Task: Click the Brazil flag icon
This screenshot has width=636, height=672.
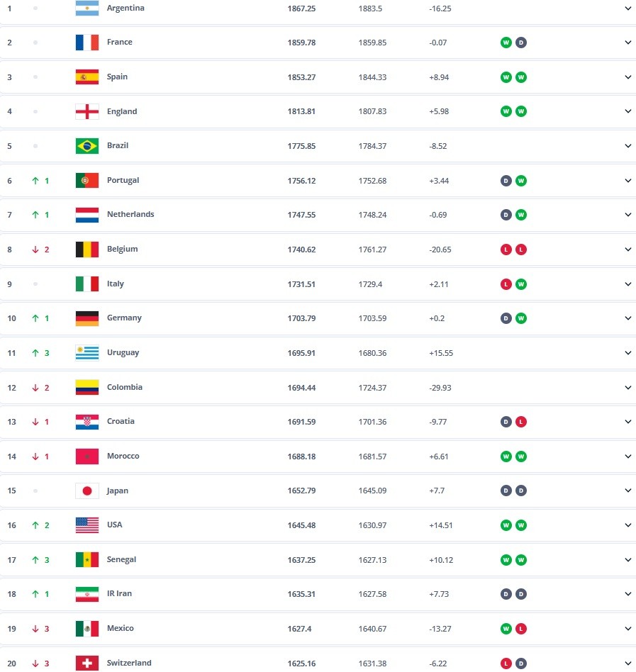Action: click(87, 146)
